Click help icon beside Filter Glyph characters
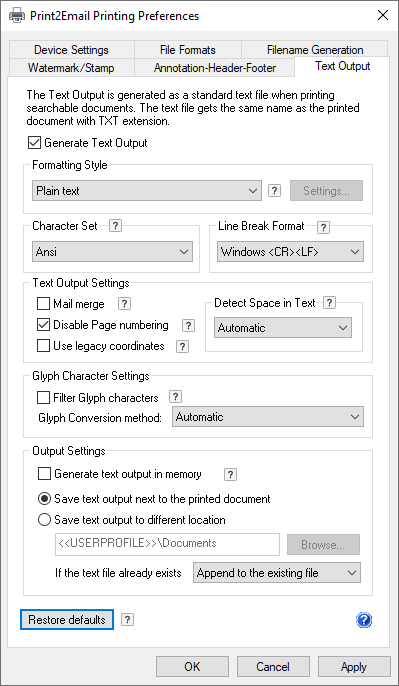399x686 pixels. click(x=175, y=397)
